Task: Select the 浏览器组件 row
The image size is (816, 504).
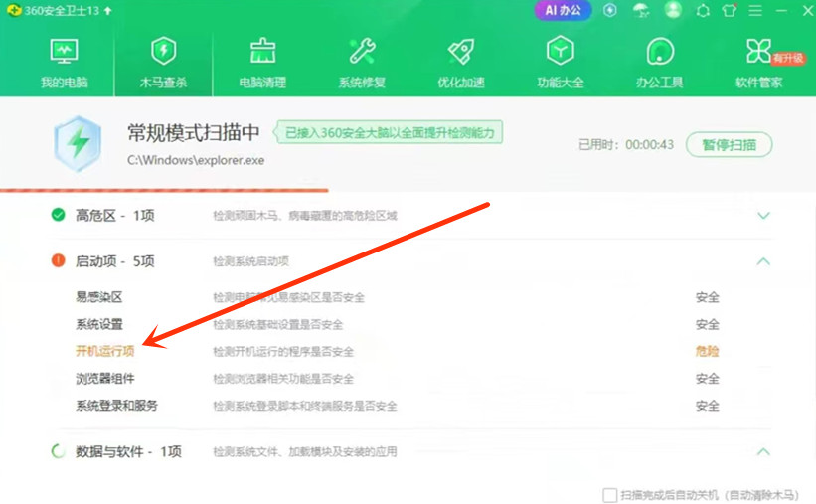Action: 398,379
